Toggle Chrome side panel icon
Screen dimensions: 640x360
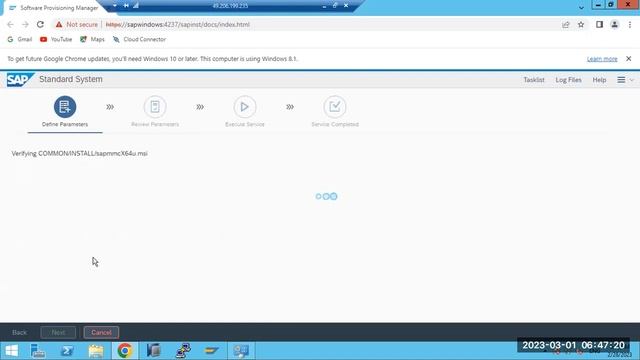tap(599, 24)
